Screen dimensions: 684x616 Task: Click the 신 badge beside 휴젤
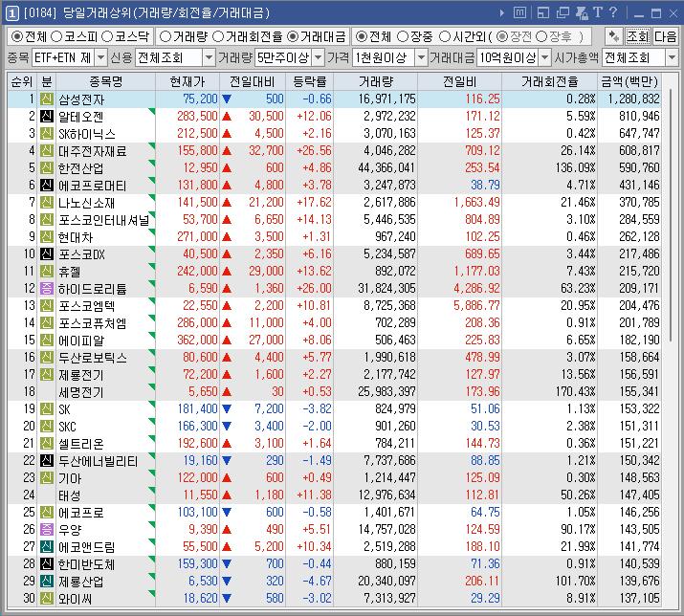point(47,272)
